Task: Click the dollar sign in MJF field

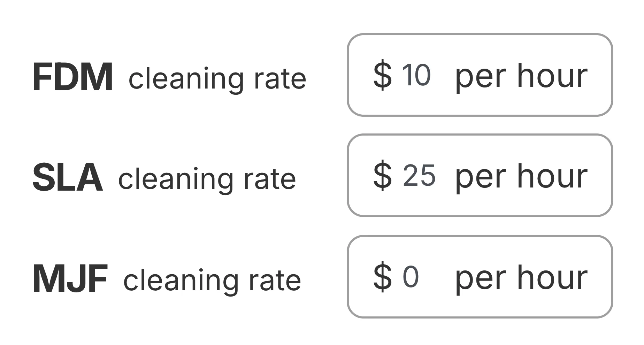Action: (x=382, y=277)
